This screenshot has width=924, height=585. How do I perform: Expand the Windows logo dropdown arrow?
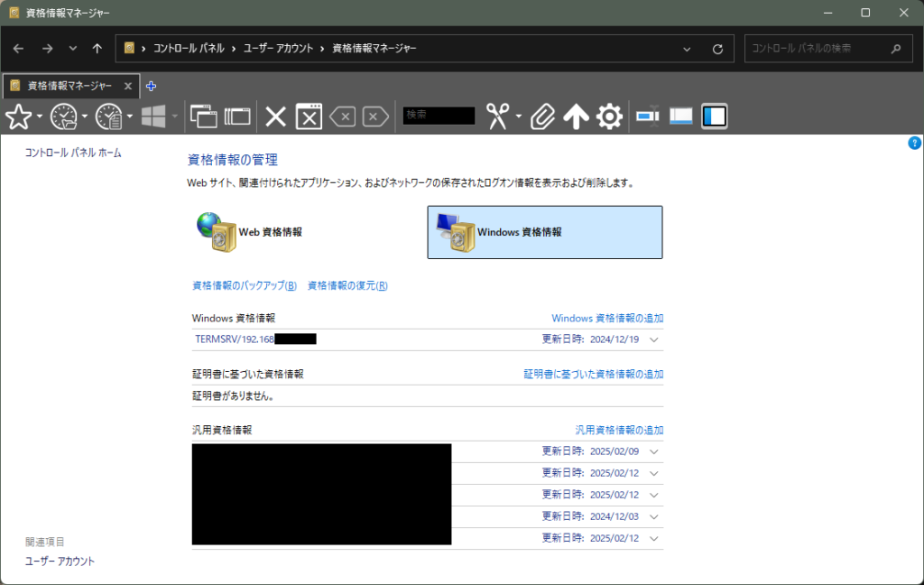(x=174, y=116)
